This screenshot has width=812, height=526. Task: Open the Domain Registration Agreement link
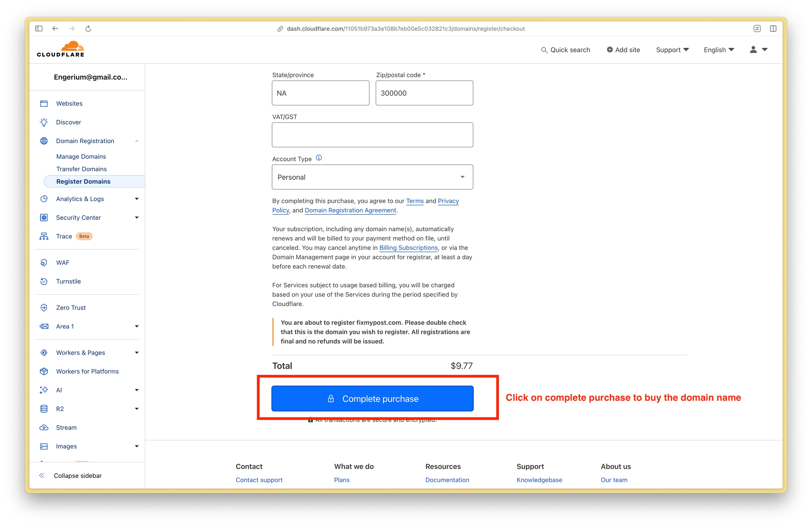click(350, 210)
